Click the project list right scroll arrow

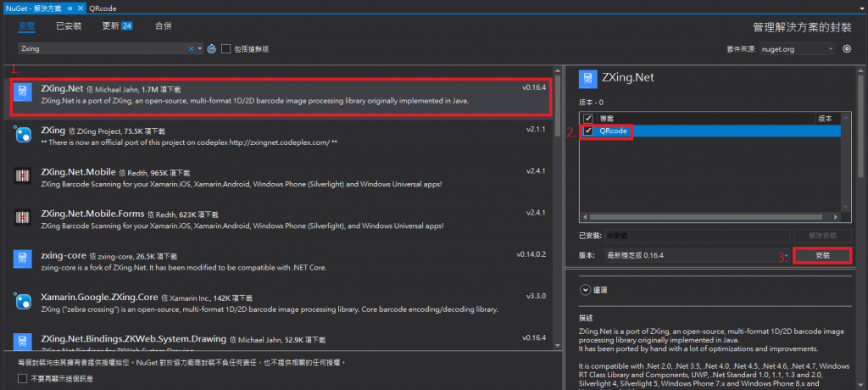point(837,217)
